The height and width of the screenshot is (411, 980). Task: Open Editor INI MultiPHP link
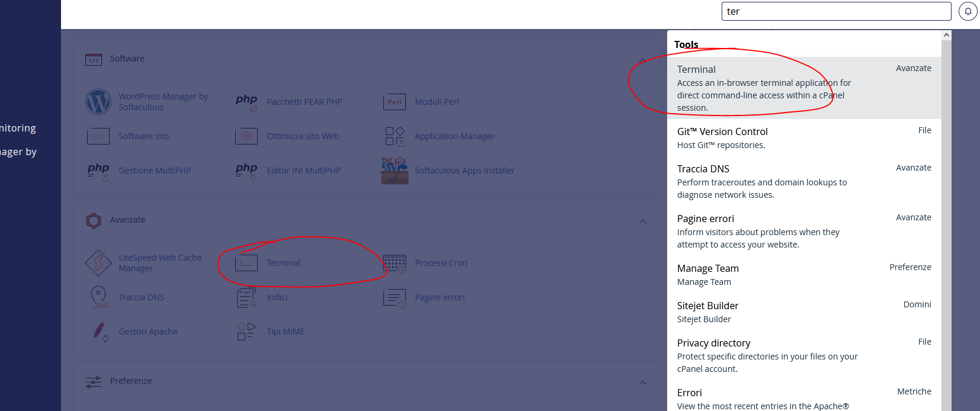303,171
